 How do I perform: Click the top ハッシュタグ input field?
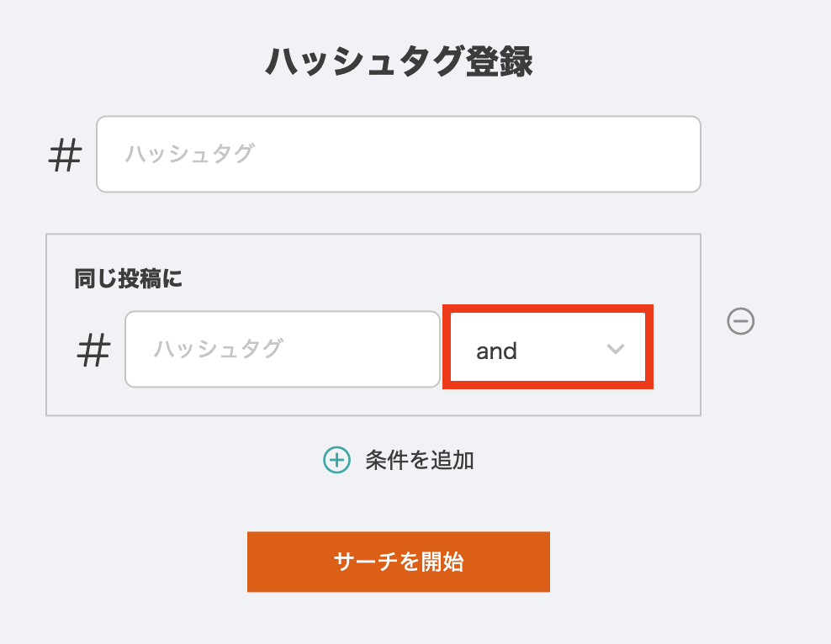click(399, 154)
